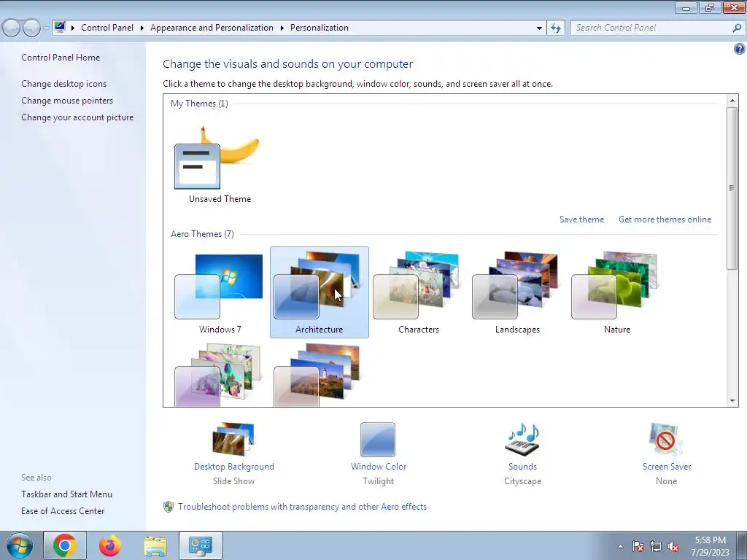Click the blue Help question mark icon
The width and height of the screenshot is (747, 560).
tap(739, 49)
